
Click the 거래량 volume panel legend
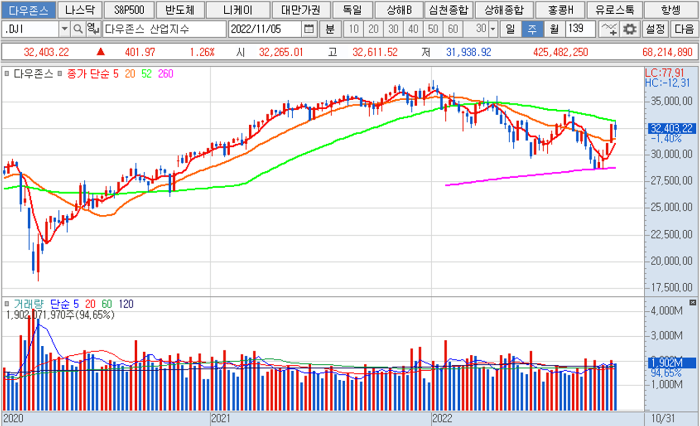point(29,304)
